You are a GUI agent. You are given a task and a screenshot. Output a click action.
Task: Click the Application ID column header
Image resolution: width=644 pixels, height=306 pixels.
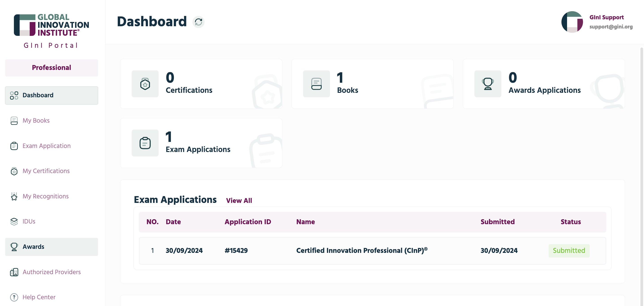(247, 222)
